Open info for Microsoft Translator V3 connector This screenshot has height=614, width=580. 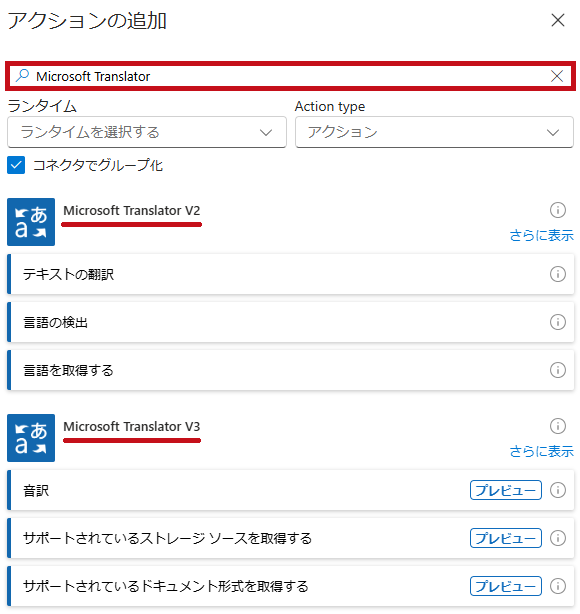558,426
